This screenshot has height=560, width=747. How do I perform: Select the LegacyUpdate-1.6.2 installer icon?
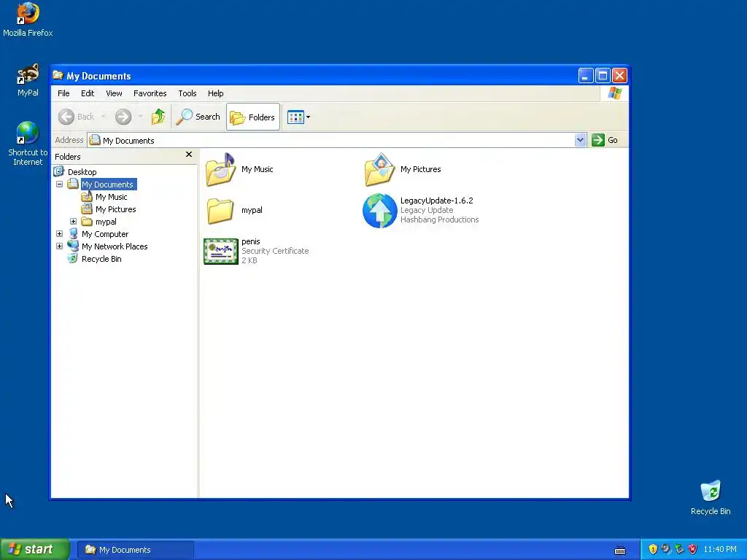tap(379, 211)
